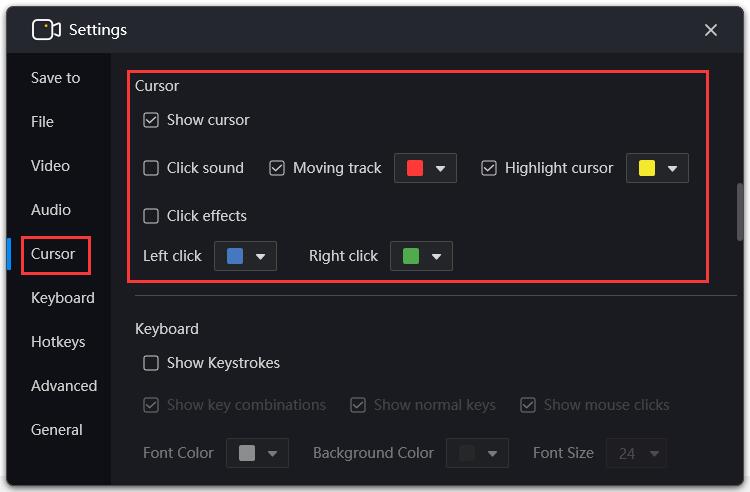Expand the Left click color dropdown arrow
The image size is (750, 492).
click(260, 256)
